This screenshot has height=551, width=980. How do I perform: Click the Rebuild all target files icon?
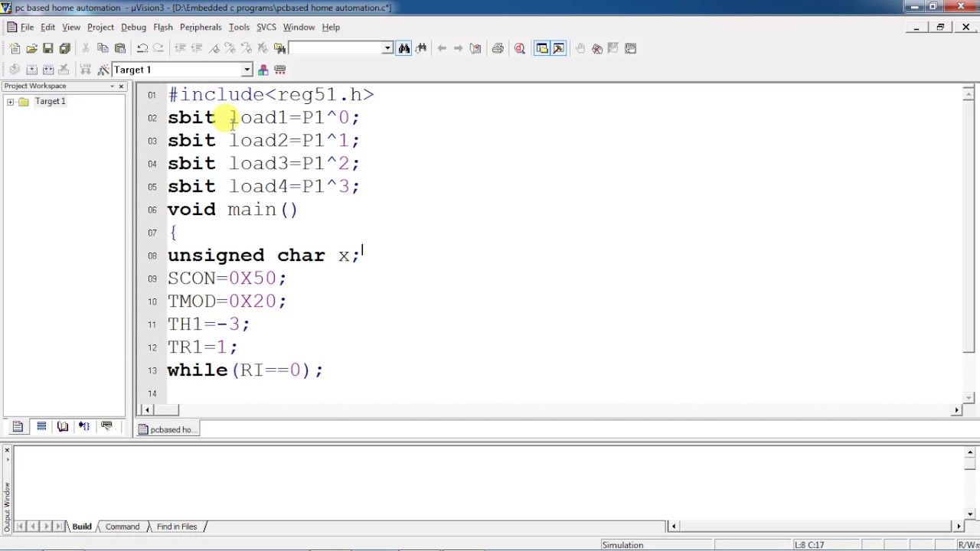[47, 70]
